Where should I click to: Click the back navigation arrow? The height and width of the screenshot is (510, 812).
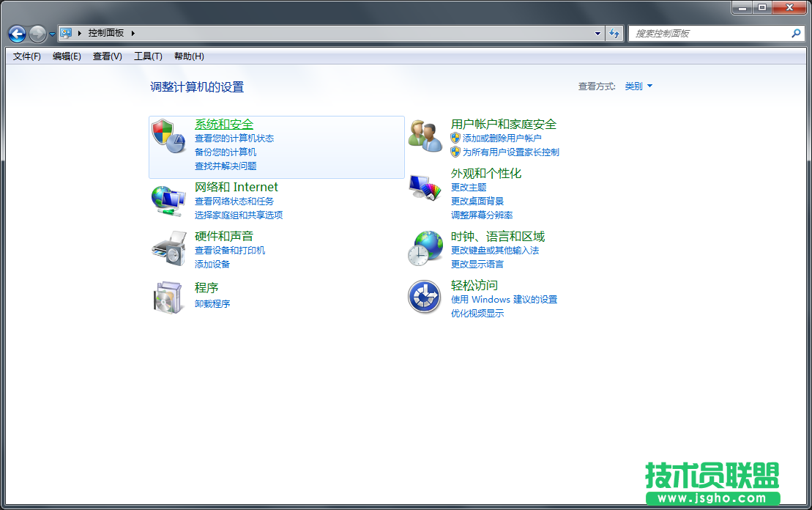(x=16, y=33)
